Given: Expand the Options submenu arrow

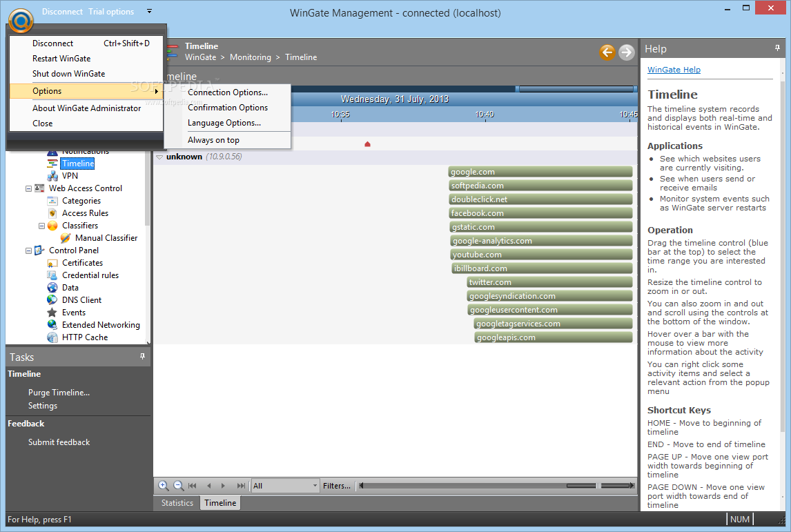Looking at the screenshot, I should [x=157, y=91].
